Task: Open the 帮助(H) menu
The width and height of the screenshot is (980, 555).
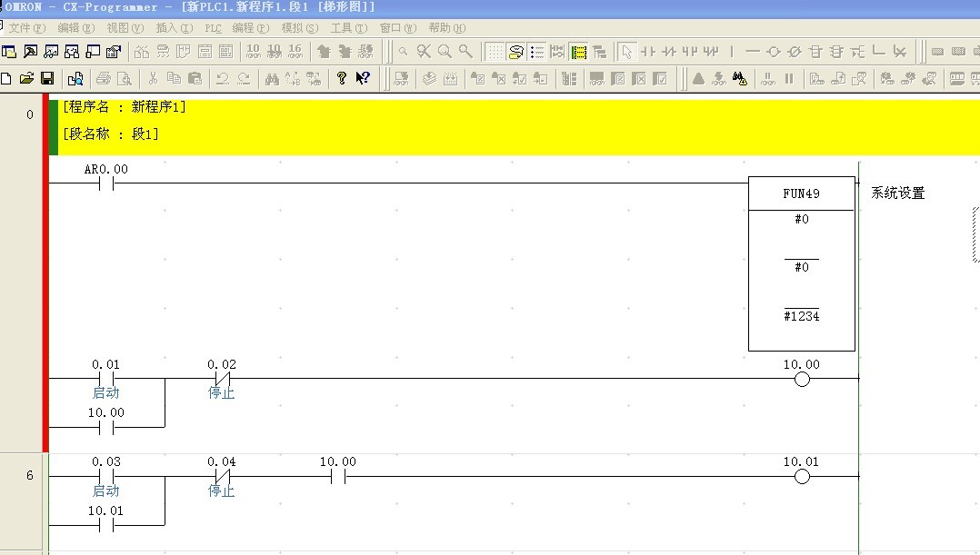Action: [446, 28]
